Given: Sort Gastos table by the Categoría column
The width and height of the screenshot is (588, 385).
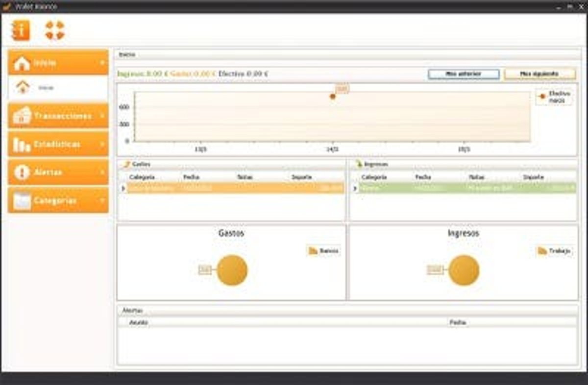Looking at the screenshot, I should tap(142, 177).
